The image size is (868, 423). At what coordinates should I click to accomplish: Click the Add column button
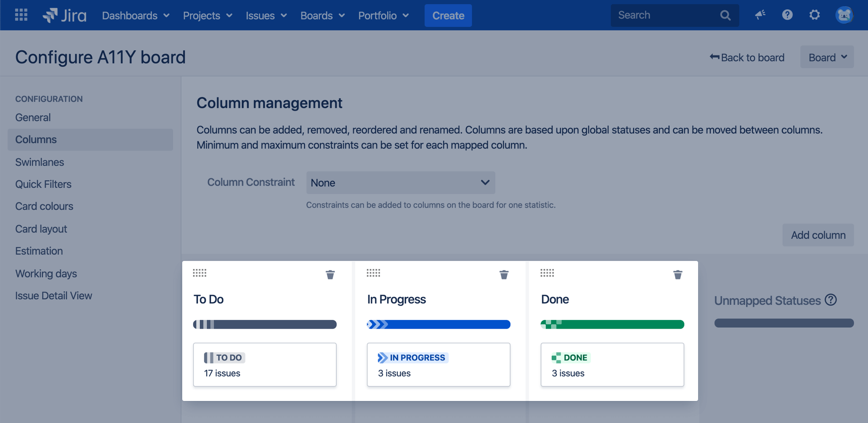pos(818,235)
